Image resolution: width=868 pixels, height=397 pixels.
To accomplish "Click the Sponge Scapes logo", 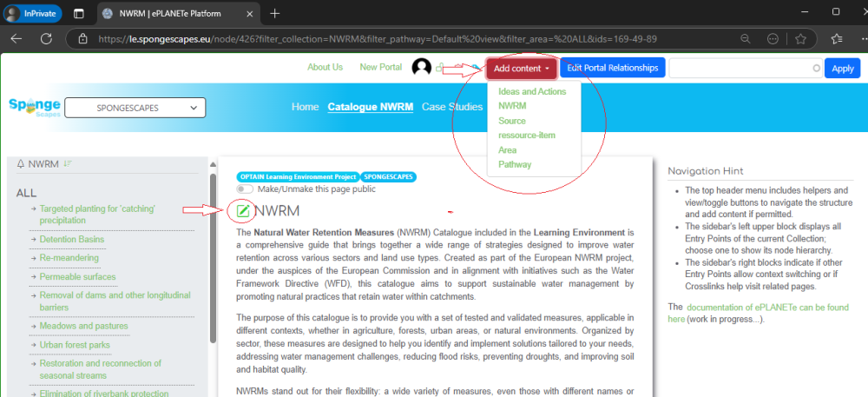I will pyautogui.click(x=33, y=108).
